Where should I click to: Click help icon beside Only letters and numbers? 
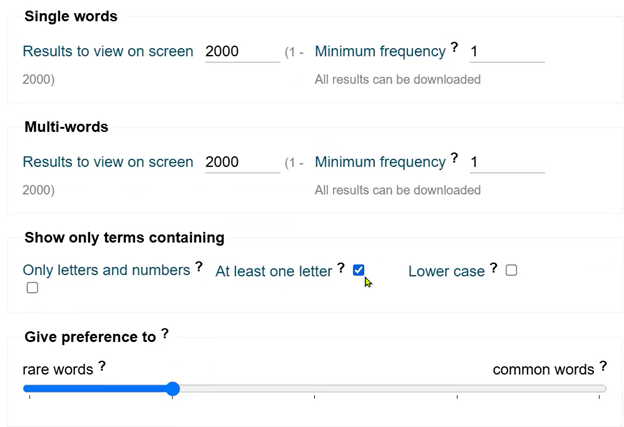(199, 266)
